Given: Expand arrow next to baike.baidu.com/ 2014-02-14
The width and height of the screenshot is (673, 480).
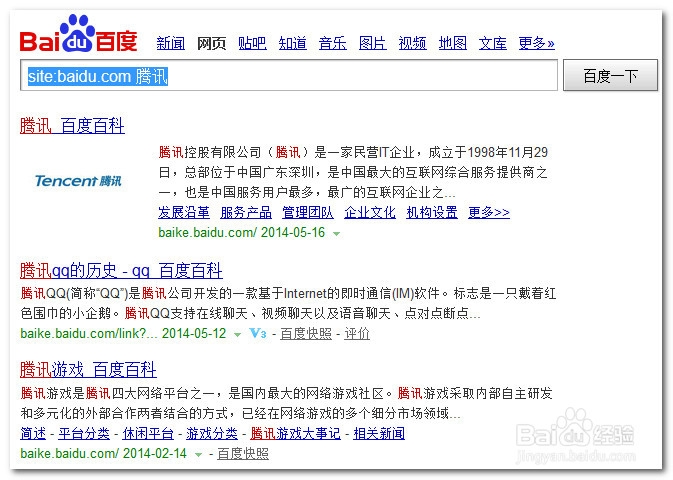Looking at the screenshot, I should [x=198, y=455].
